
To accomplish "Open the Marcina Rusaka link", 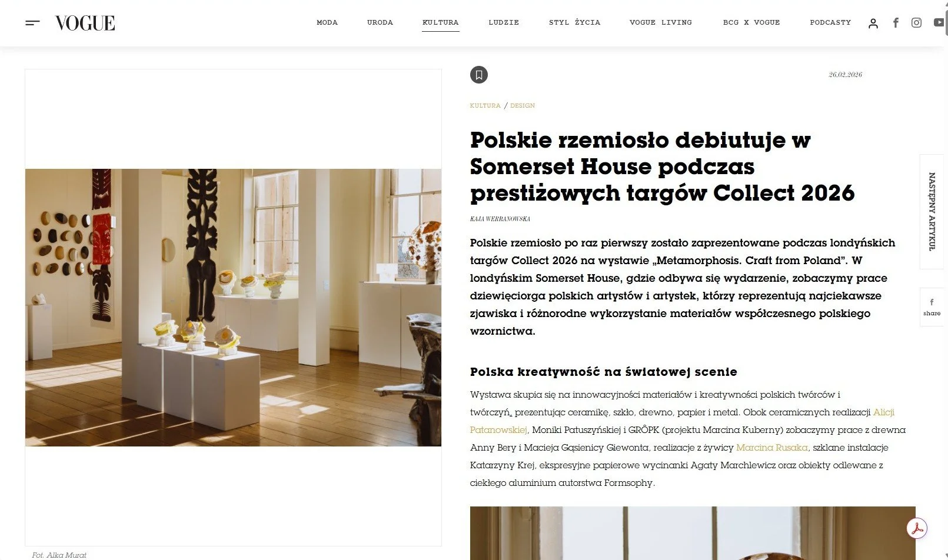I will click(x=772, y=448).
